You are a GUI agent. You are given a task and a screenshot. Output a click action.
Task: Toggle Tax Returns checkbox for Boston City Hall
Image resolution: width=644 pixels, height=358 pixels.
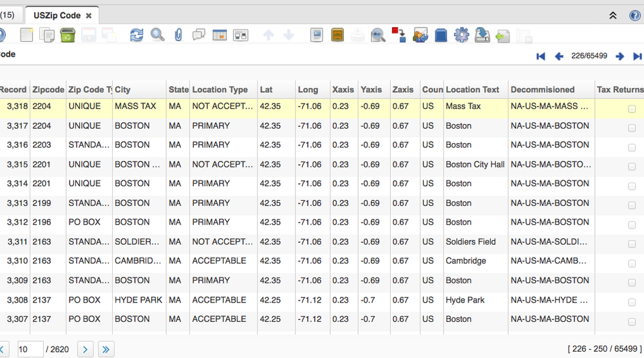(x=632, y=167)
